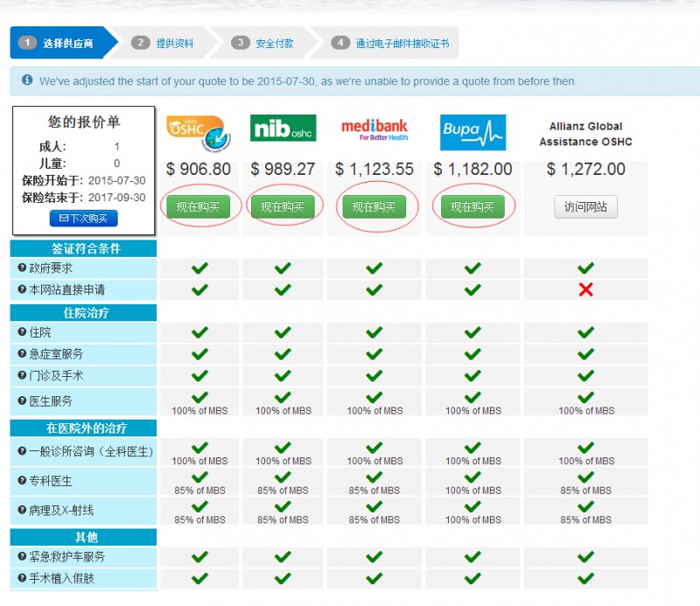Buy now for the $989.27 nib plan

point(283,206)
